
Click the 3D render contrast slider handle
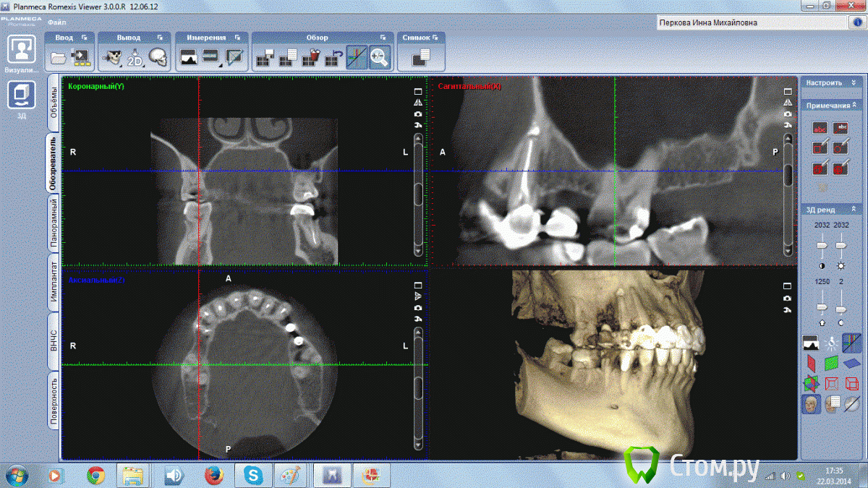click(x=822, y=246)
